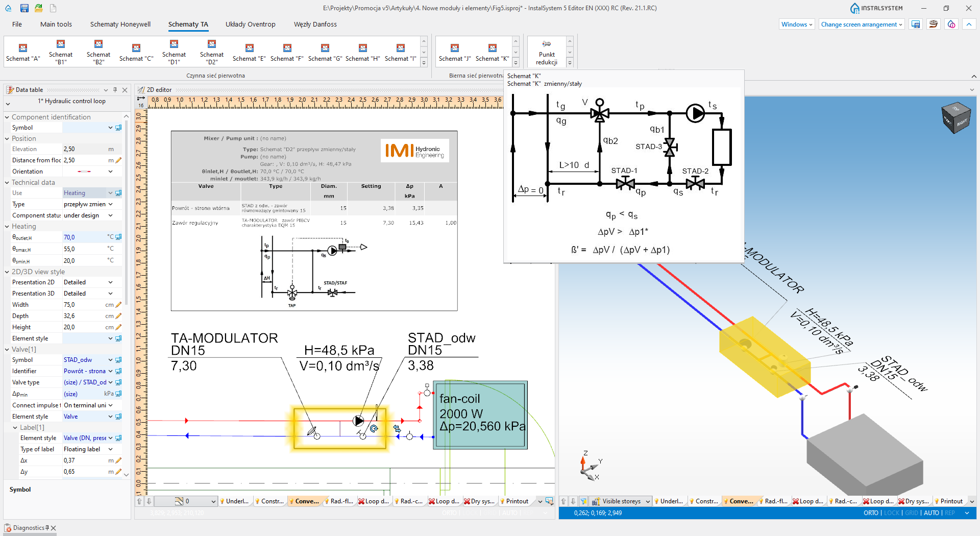
Task: Click the pin icon of Data table panel
Action: coord(115,90)
